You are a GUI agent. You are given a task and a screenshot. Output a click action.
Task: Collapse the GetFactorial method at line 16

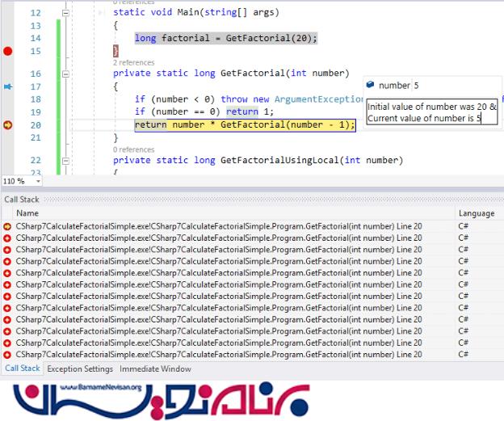pos(65,74)
